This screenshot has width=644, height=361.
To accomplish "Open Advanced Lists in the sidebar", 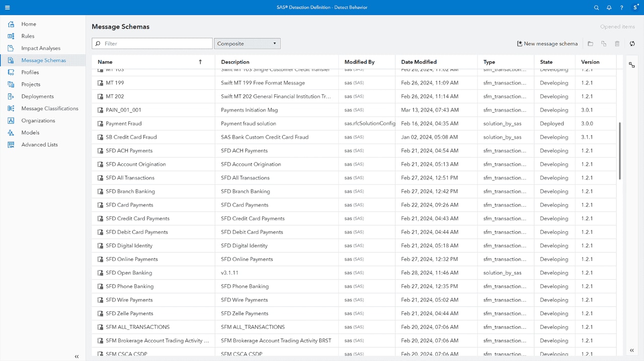I will coord(40,145).
